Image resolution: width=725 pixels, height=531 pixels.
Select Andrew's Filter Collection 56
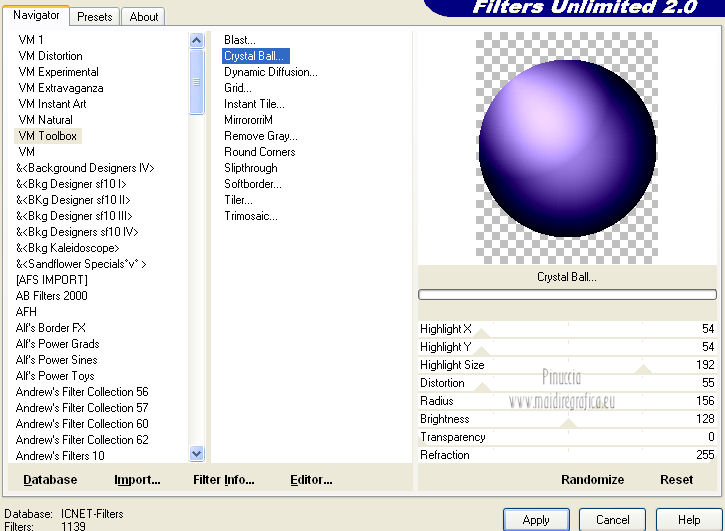[x=82, y=392]
